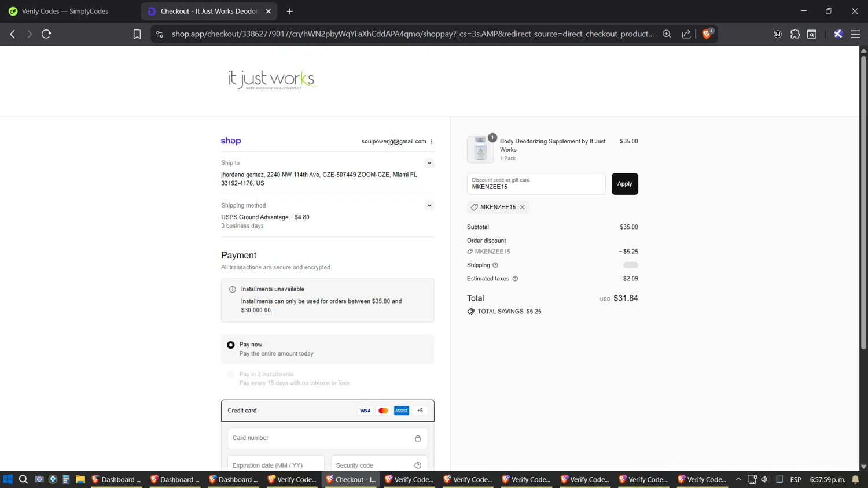This screenshot has height=488, width=868.
Task: Reload the checkout page
Action: 46,34
